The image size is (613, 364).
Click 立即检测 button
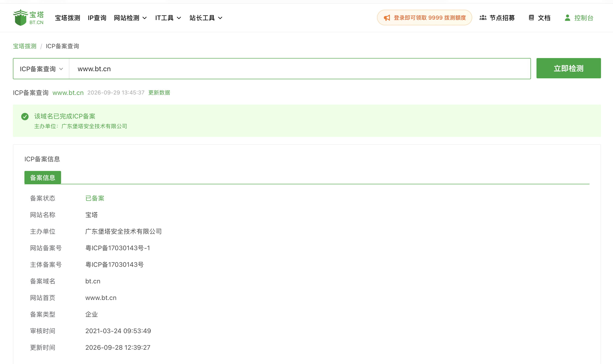click(569, 68)
